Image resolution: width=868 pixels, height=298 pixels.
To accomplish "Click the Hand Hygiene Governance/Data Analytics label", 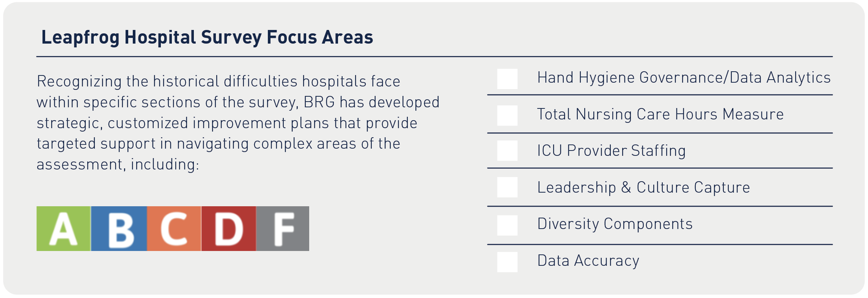I will (x=684, y=78).
